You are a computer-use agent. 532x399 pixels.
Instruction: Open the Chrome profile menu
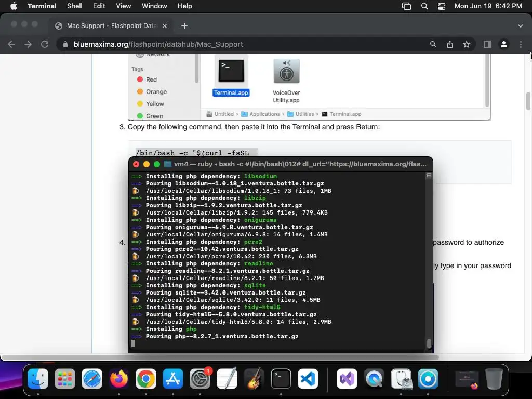(504, 44)
